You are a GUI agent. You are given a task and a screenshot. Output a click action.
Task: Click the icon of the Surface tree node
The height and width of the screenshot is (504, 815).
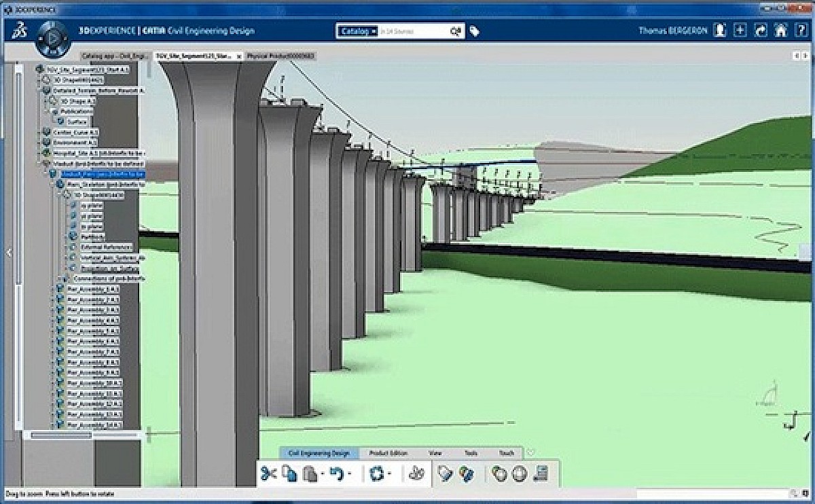pos(60,122)
